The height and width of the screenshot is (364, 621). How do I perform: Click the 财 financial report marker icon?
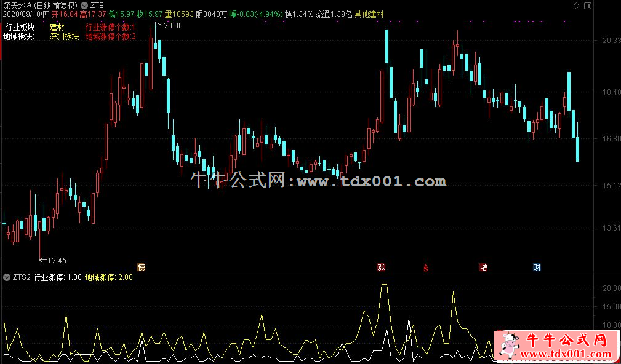[537, 267]
